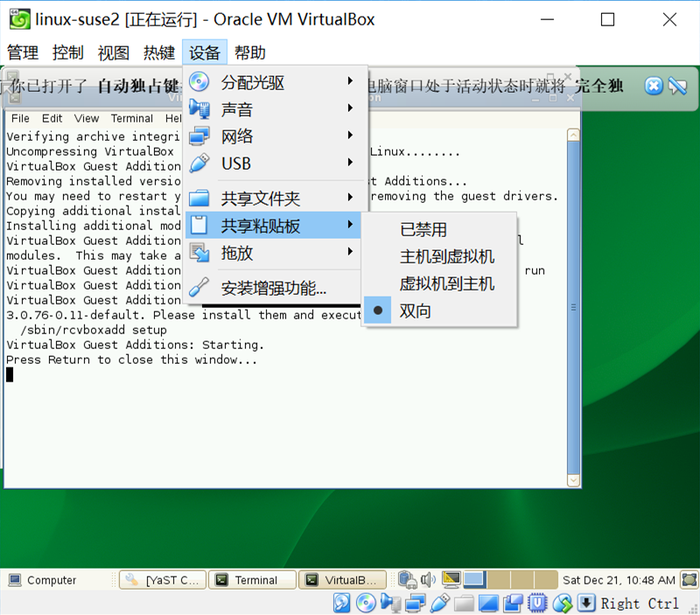Open the terminal's File menu
Image resolution: width=700 pixels, height=615 pixels.
tap(20, 118)
